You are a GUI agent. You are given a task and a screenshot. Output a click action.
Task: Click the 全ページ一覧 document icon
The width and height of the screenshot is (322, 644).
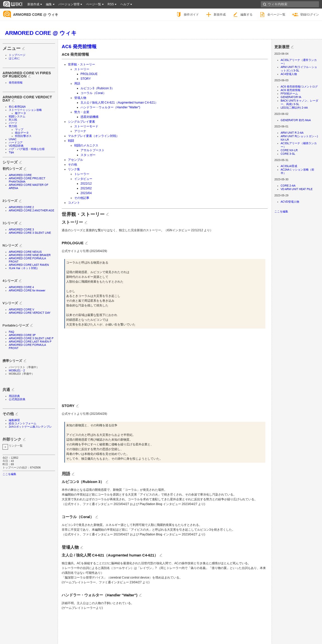point(262,15)
